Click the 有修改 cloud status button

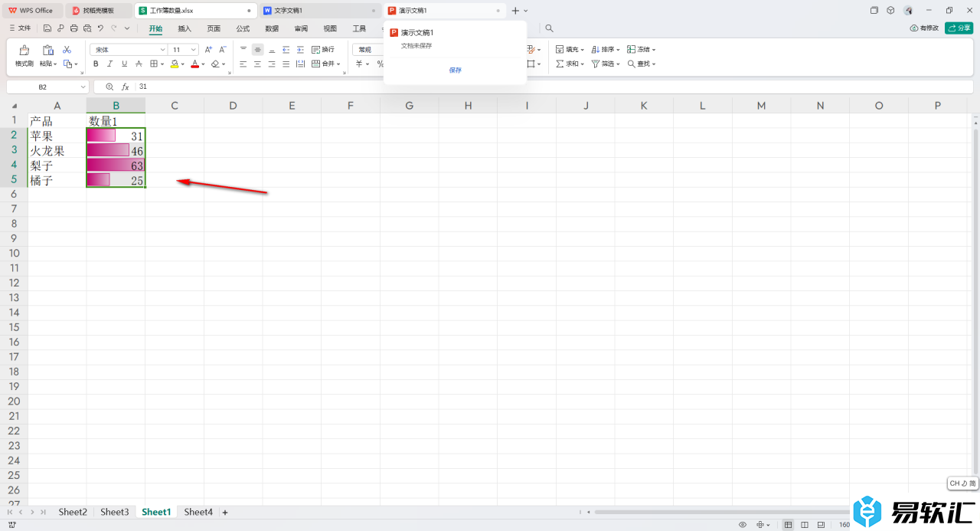(x=924, y=28)
